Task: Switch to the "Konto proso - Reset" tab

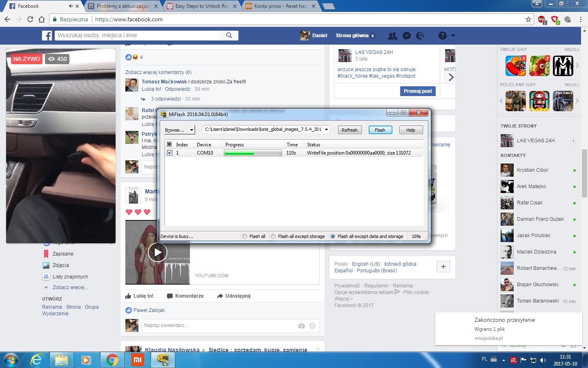Action: [280, 6]
